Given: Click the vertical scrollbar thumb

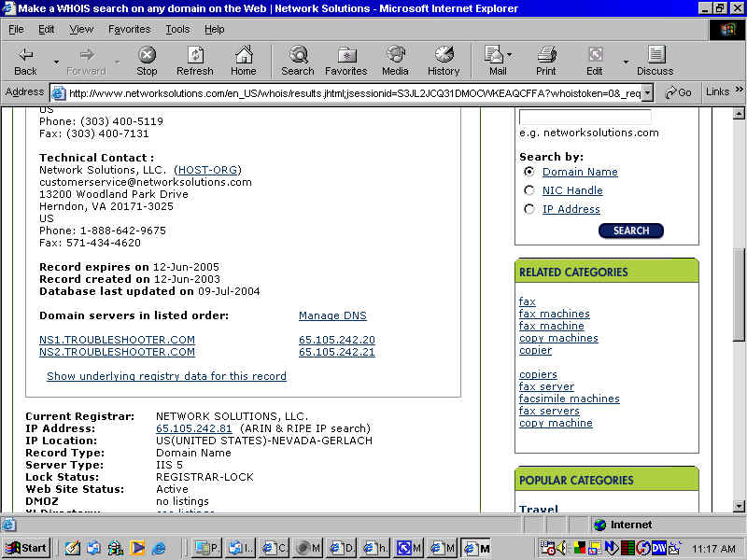Looking at the screenshot, I should point(739,295).
